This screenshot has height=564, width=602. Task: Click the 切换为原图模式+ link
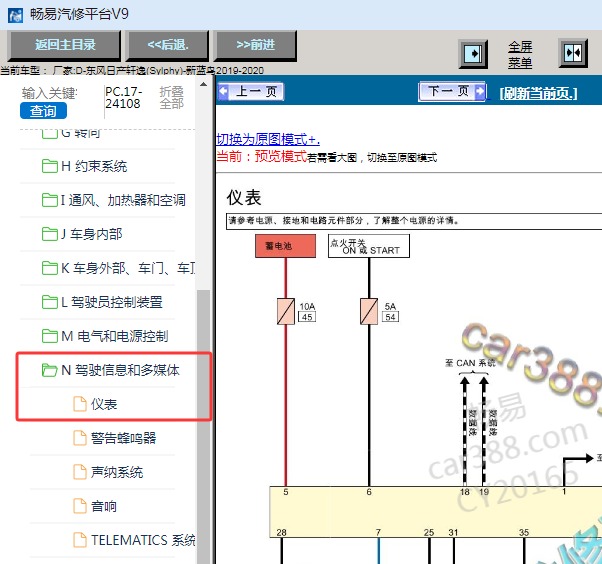point(268,139)
